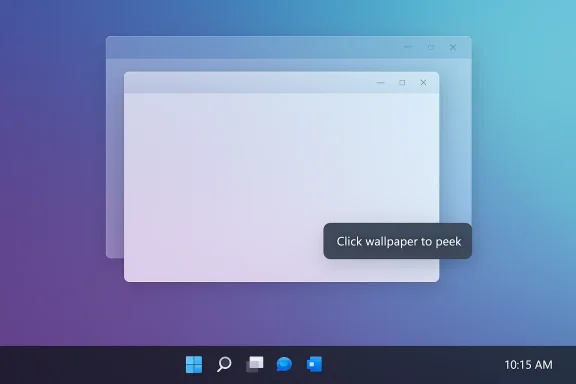Click the "Click wallpaper to peek" tooltip
Viewport: 576px width, 384px height.
point(397,241)
